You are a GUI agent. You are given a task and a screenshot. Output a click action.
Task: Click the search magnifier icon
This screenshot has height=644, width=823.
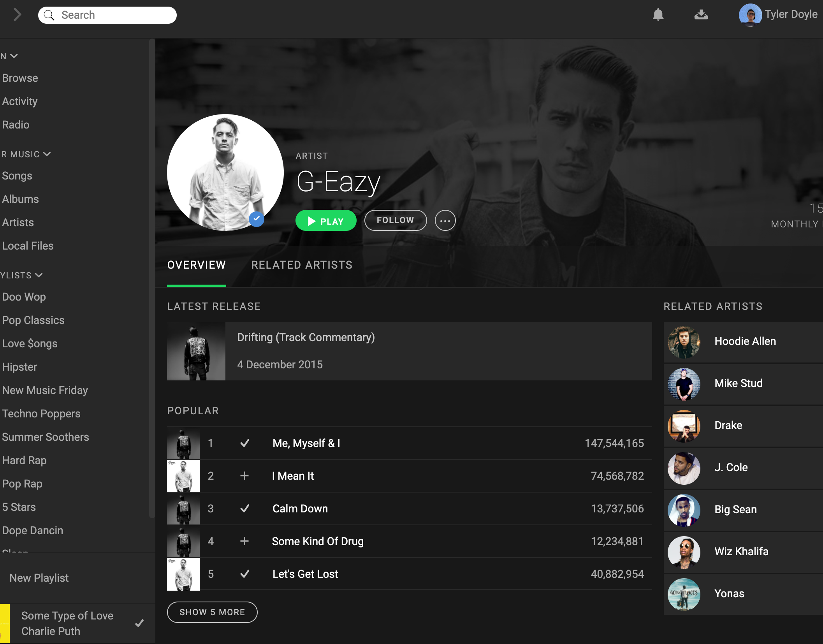pyautogui.click(x=49, y=15)
